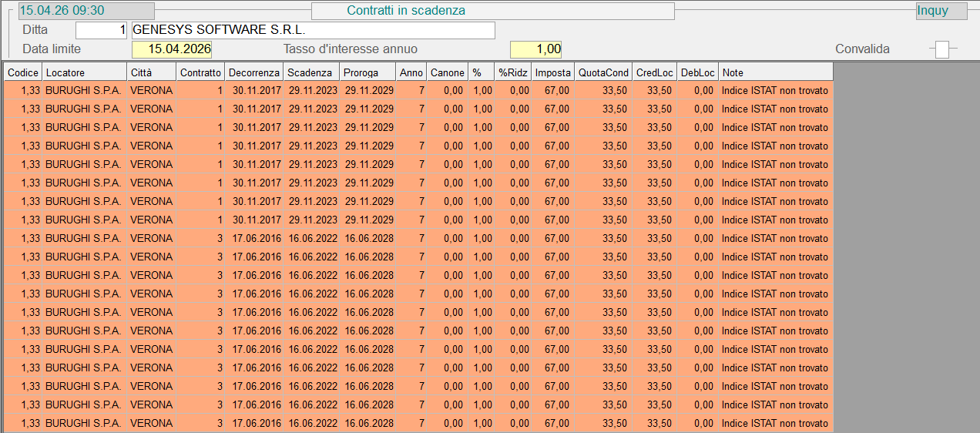Image resolution: width=980 pixels, height=433 pixels.
Task: Select the Canone column header
Action: [x=448, y=72]
